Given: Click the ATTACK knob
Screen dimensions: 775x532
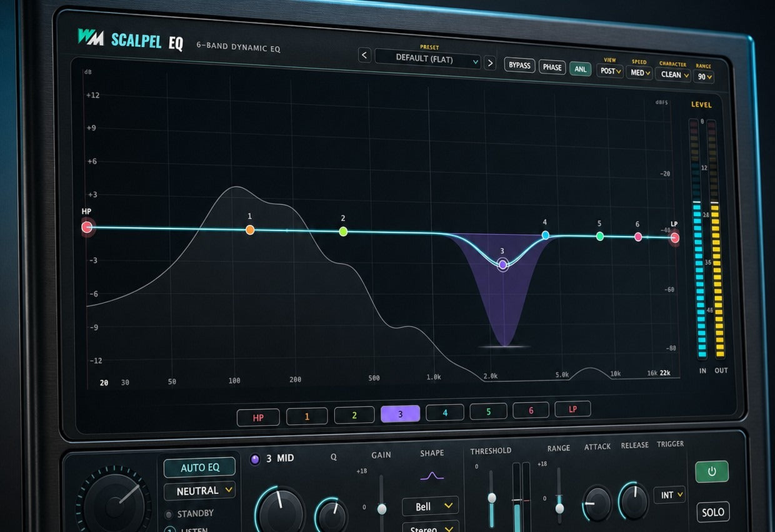Looking at the screenshot, I should pos(597,503).
